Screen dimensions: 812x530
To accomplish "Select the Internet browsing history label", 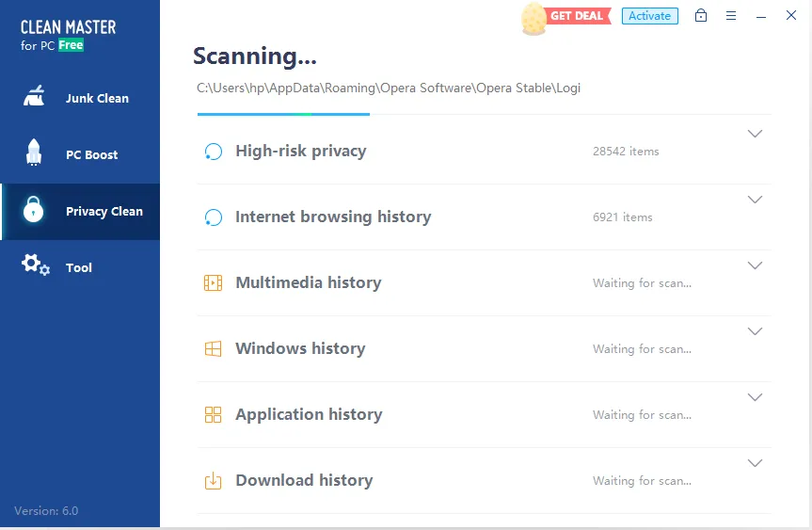I will click(x=333, y=217).
